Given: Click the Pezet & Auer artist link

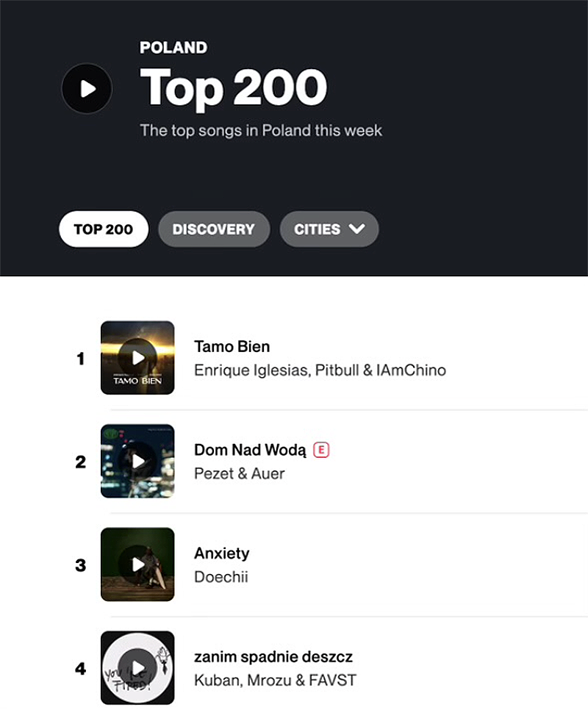Looking at the screenshot, I should tap(239, 474).
